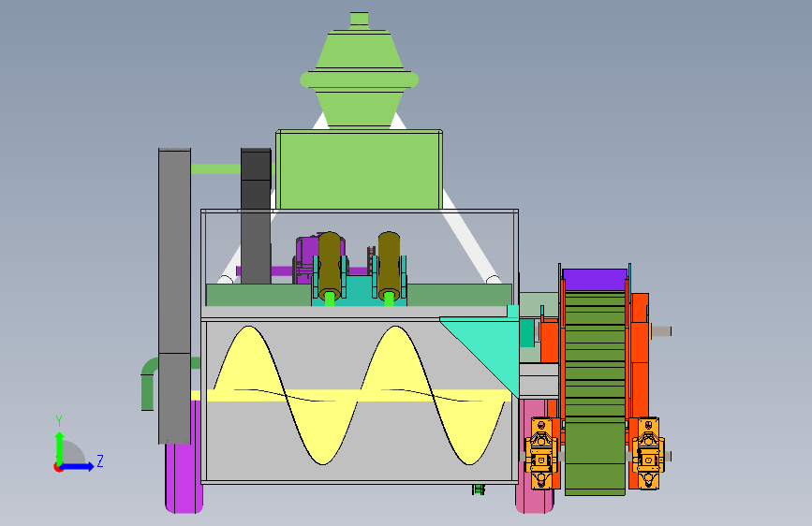Select the horizontal green pipe joining the column
This screenshot has width=812, height=526.
pyautogui.click(x=216, y=169)
